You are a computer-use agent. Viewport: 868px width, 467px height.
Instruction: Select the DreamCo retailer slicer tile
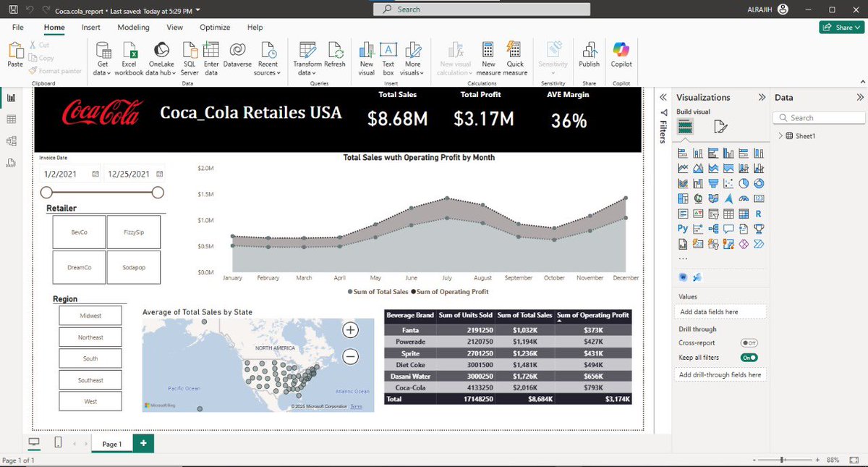79,267
